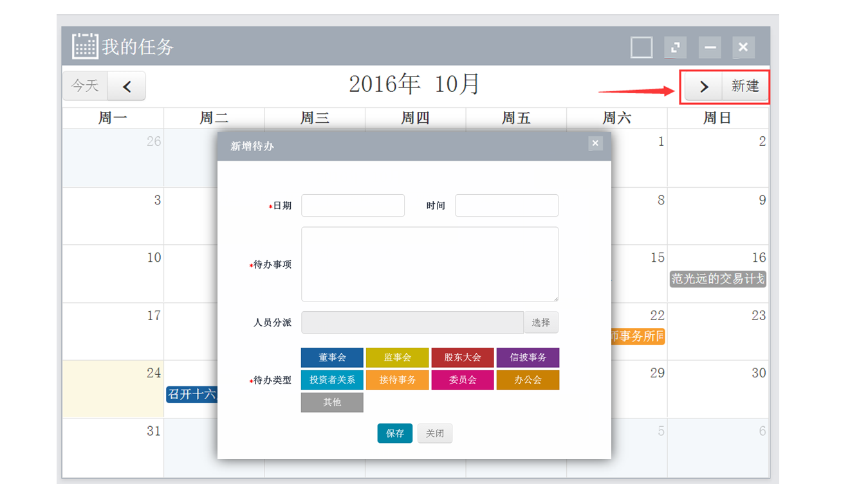Select the 接待事务 type
841x504 pixels.
(x=397, y=380)
